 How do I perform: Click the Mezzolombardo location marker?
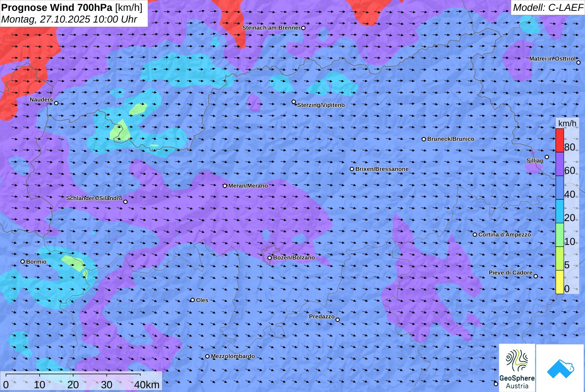(207, 356)
